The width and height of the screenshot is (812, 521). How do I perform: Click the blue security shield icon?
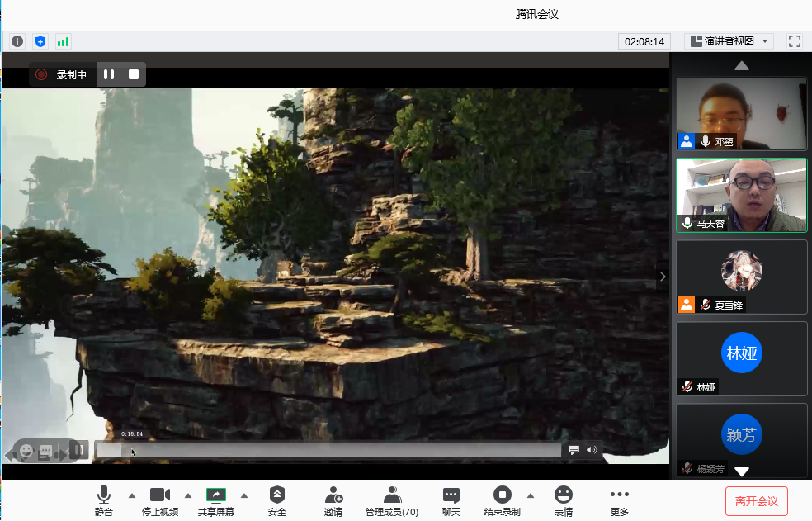[40, 41]
